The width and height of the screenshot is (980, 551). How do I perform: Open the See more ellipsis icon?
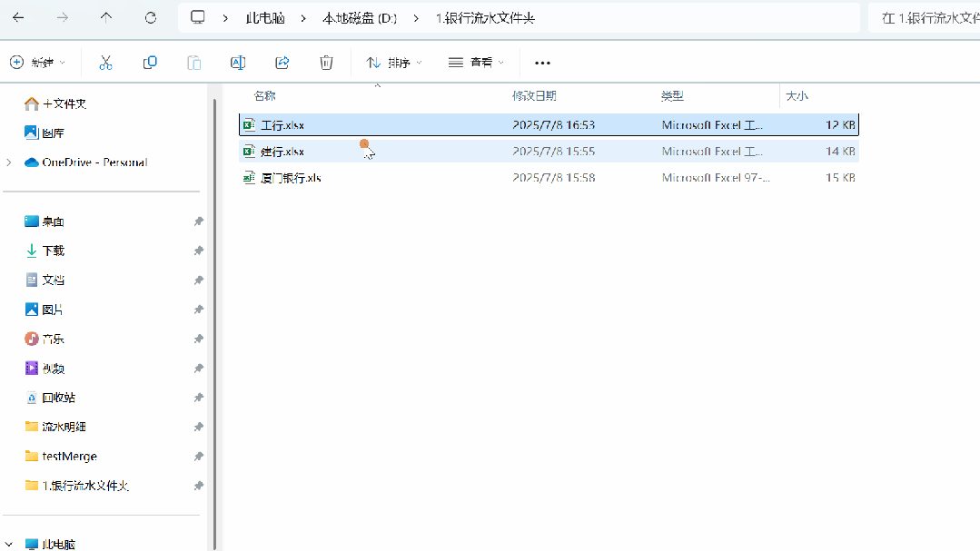point(542,62)
